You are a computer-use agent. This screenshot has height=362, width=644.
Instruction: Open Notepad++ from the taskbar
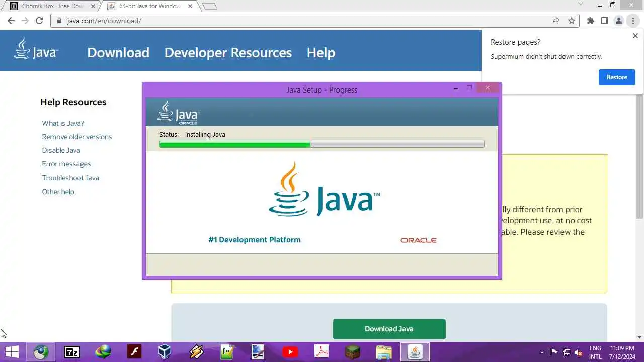[227, 352]
